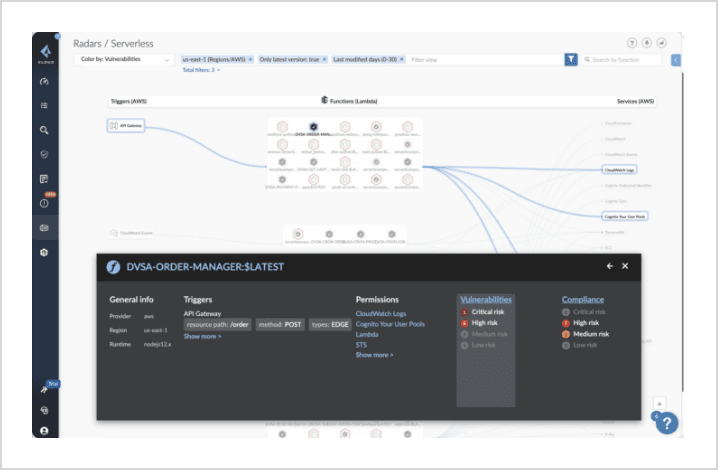Click the Filter view input field
The width and height of the screenshot is (718, 470).
point(485,60)
